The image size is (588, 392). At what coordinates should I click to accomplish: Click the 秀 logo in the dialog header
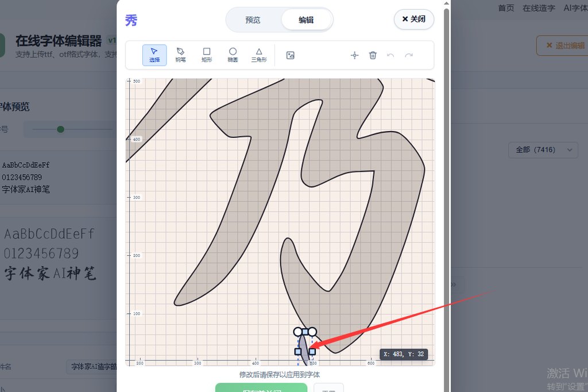coord(131,20)
